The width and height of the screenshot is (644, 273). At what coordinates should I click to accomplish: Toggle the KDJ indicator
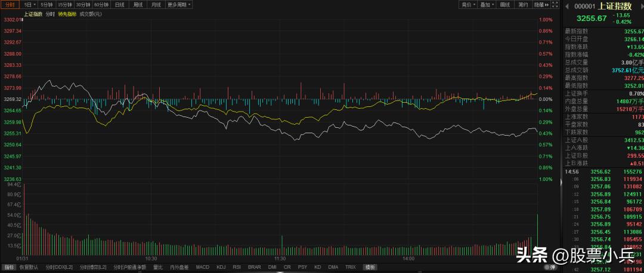tap(221, 267)
